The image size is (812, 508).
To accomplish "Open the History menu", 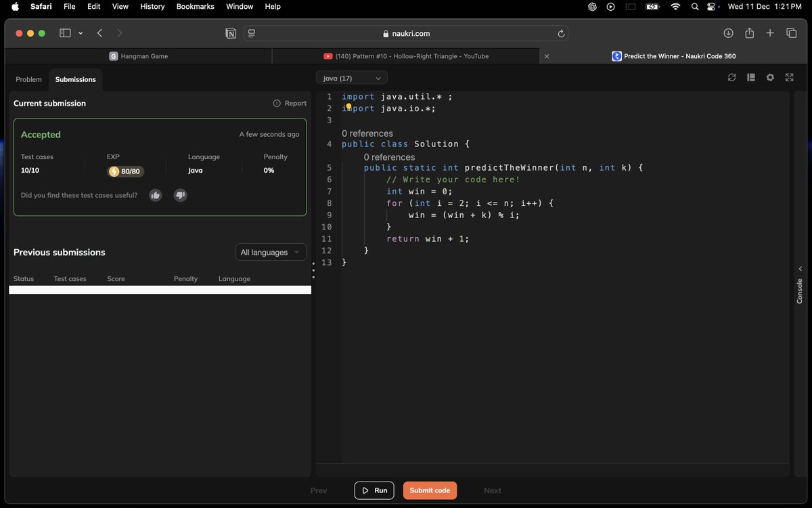I will pyautogui.click(x=152, y=7).
